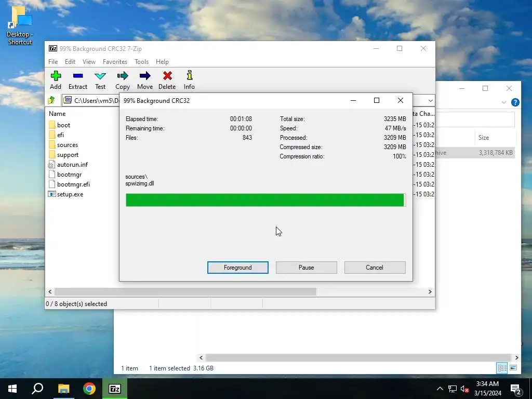This screenshot has width=532, height=399.
Task: Click the muted volume tray icon
Action: tap(465, 389)
